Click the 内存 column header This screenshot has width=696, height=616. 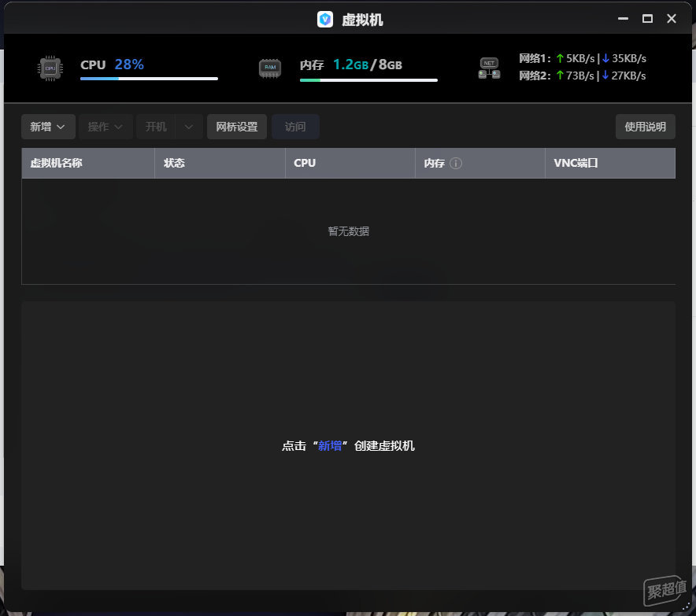(479, 163)
